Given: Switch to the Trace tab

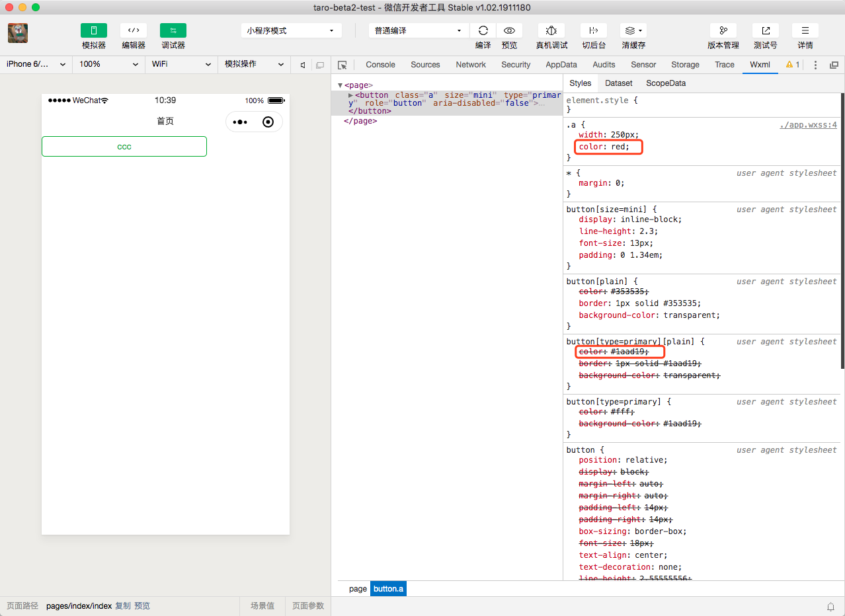Looking at the screenshot, I should pyautogui.click(x=725, y=65).
